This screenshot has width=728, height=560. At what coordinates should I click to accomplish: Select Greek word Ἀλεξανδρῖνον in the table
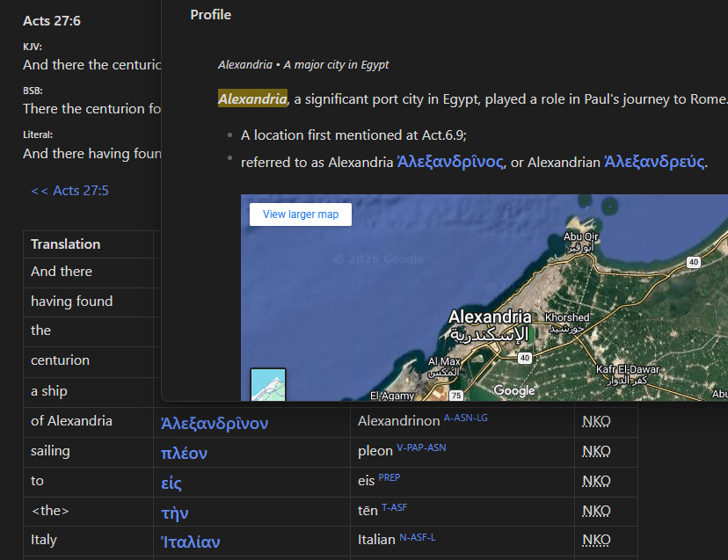click(x=215, y=423)
